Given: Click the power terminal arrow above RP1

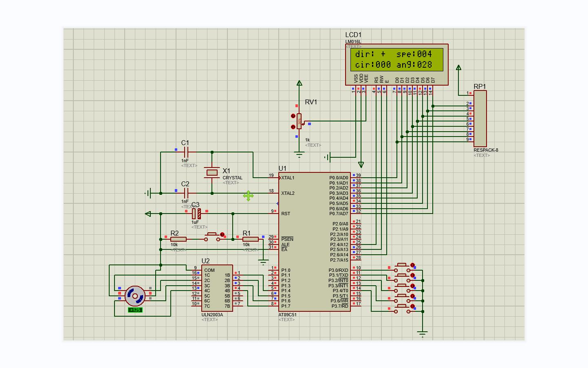Looking at the screenshot, I should 458,68.
